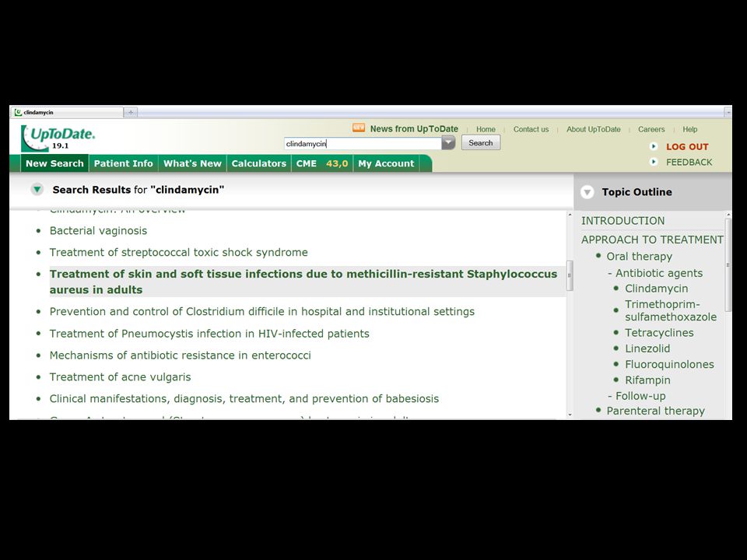Open the Calculators tab

pos(258,163)
